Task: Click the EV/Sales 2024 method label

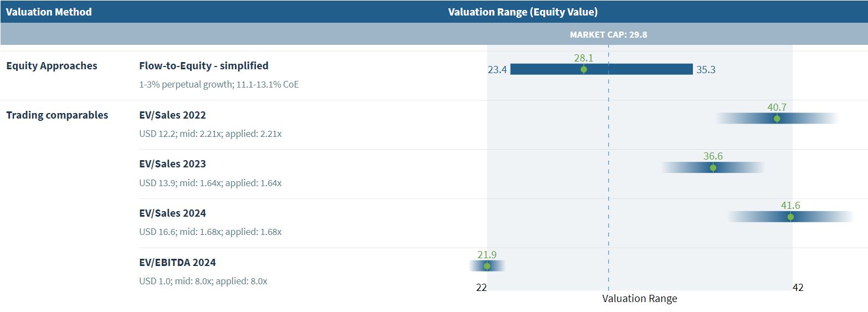Action: [x=172, y=213]
